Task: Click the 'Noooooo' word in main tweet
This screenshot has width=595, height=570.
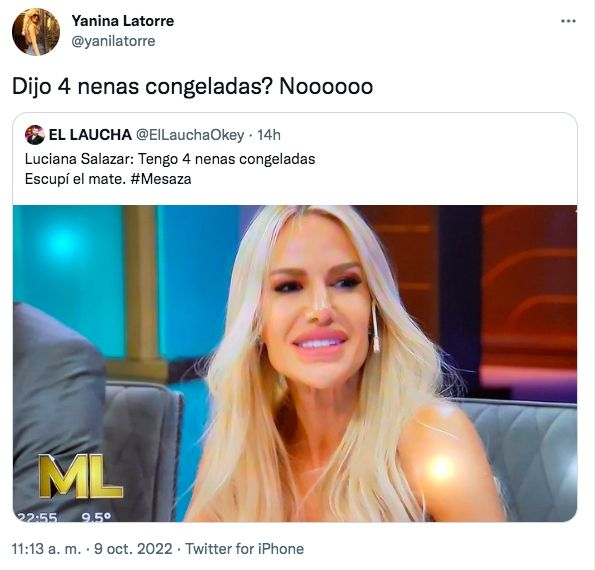Action: [326, 87]
